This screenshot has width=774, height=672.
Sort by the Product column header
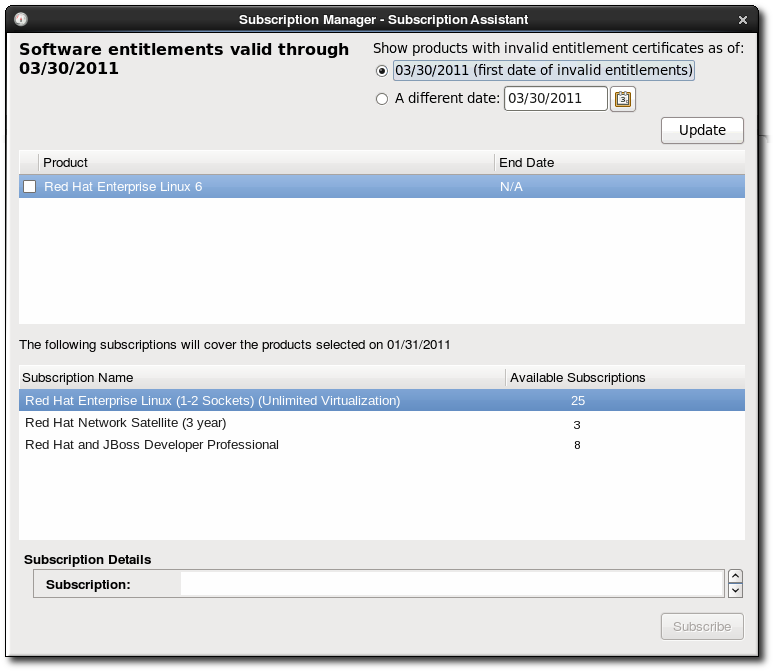(266, 162)
